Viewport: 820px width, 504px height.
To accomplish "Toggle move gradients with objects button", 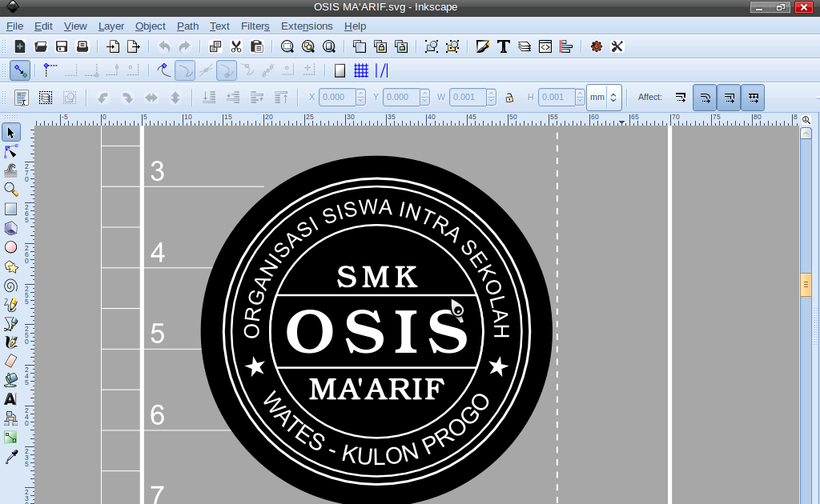I will coord(729,97).
